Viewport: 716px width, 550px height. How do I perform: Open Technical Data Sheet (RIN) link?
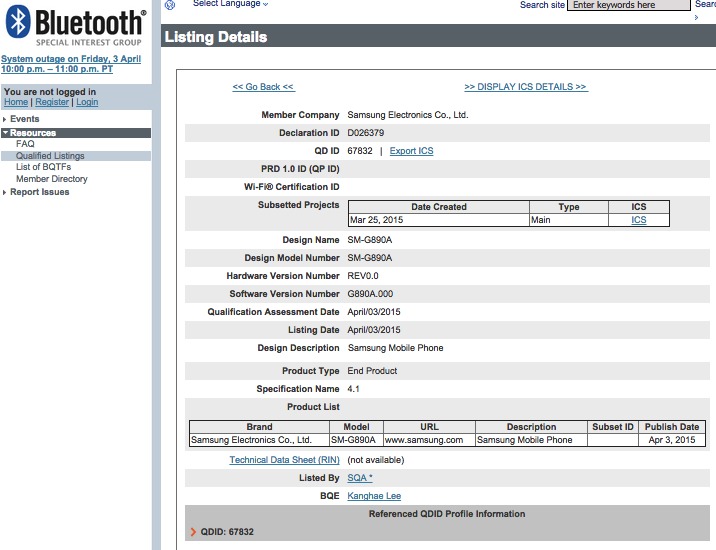click(284, 460)
